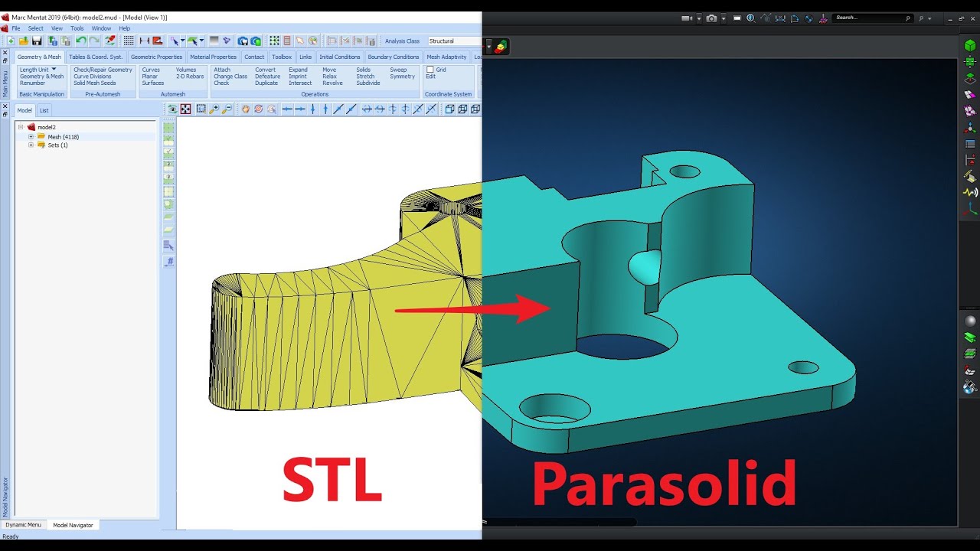The height and width of the screenshot is (551, 980).
Task: Switch to Material Properties tab
Action: [213, 57]
